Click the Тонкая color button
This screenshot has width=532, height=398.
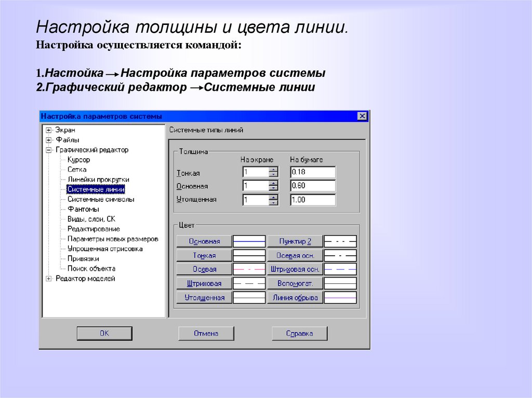tap(204, 255)
